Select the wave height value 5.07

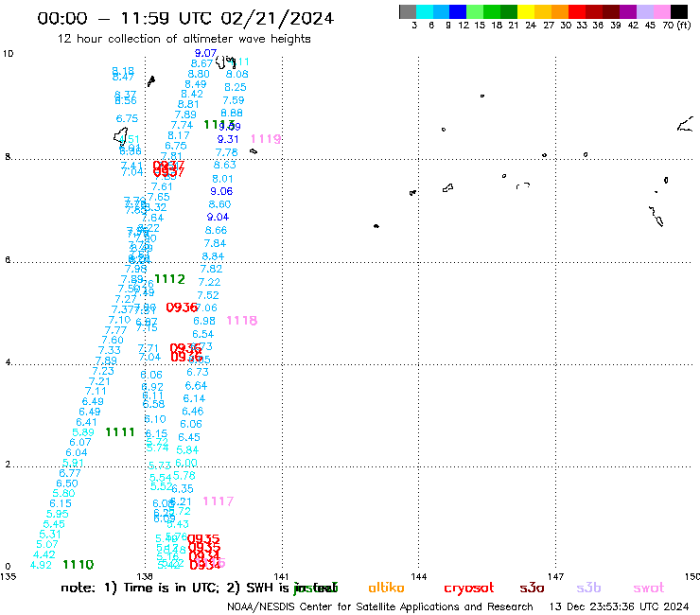(47, 544)
